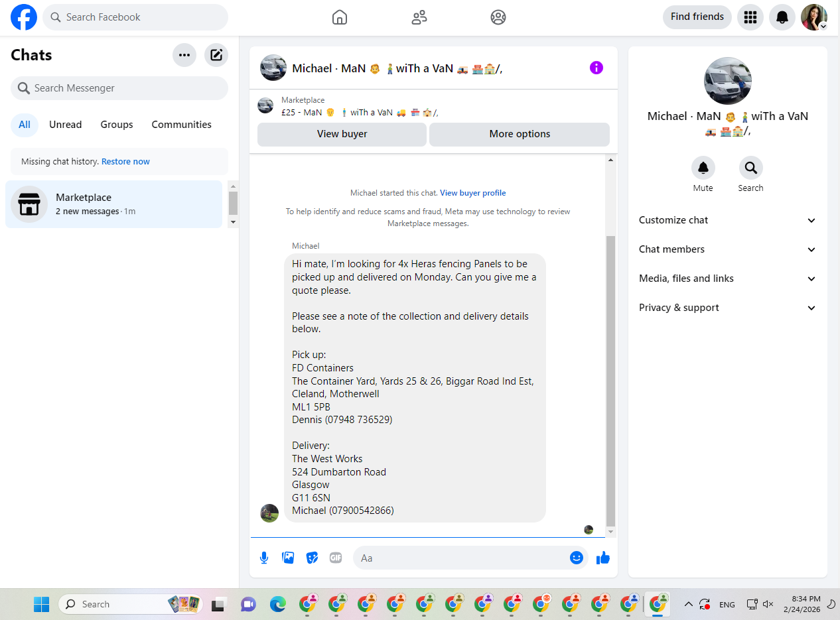The height and width of the screenshot is (620, 840).
Task: Expand Media, files and links section
Action: point(728,279)
